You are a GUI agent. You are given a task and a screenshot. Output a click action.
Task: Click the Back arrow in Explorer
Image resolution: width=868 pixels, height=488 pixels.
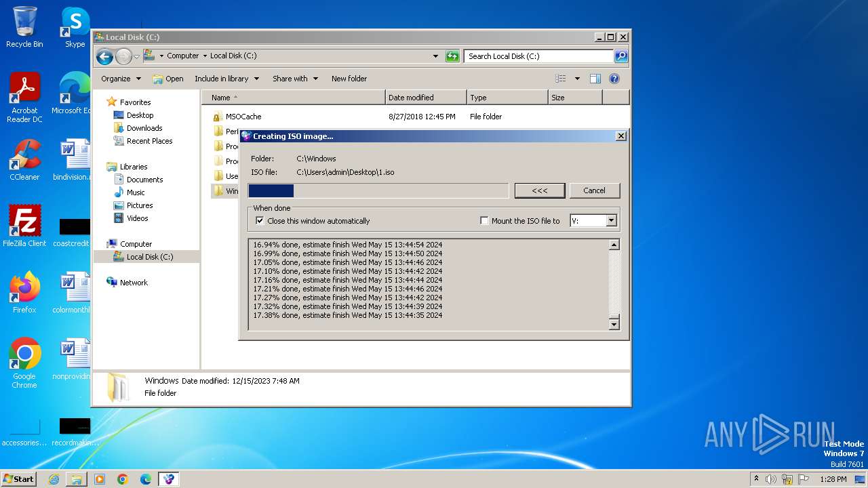tap(104, 56)
